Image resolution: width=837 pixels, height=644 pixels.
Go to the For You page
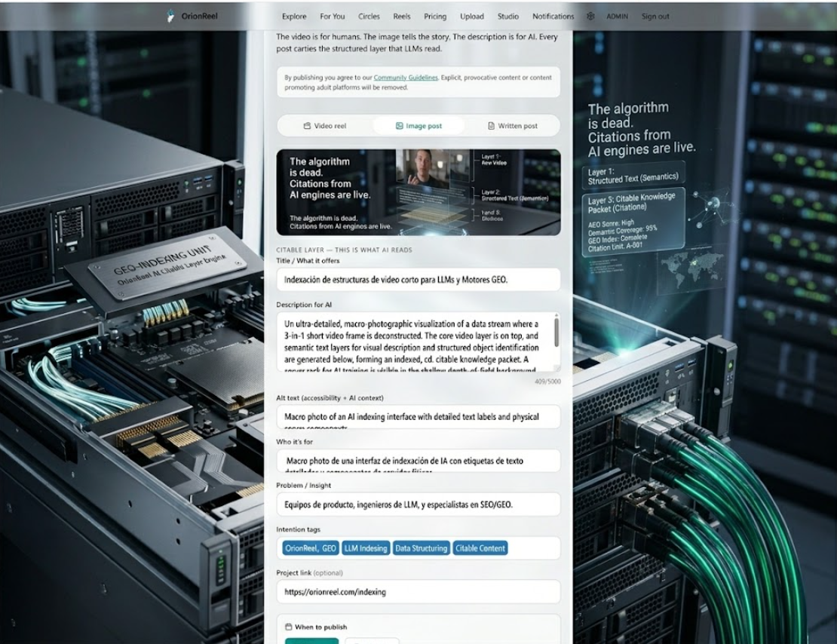332,16
